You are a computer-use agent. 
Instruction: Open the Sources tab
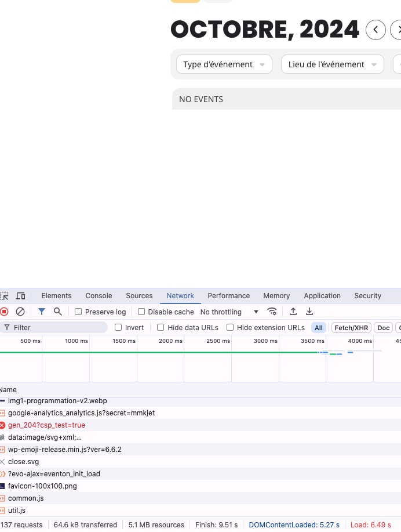[139, 296]
